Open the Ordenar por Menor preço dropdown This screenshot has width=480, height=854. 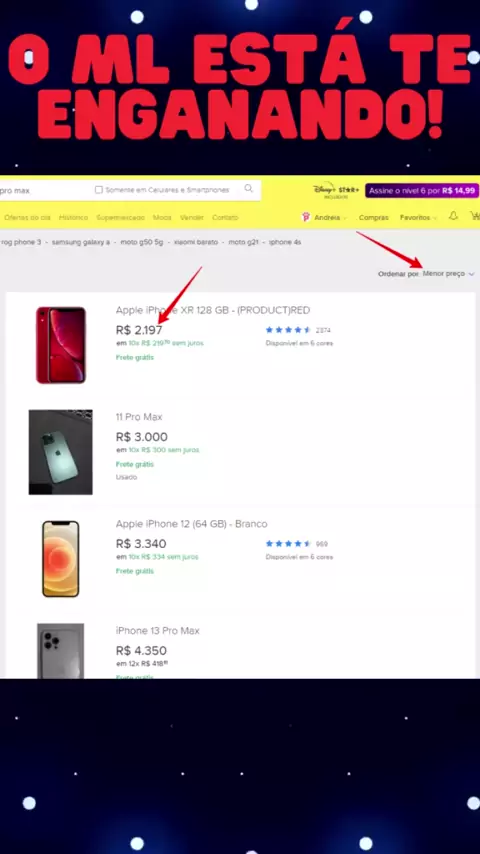point(448,274)
